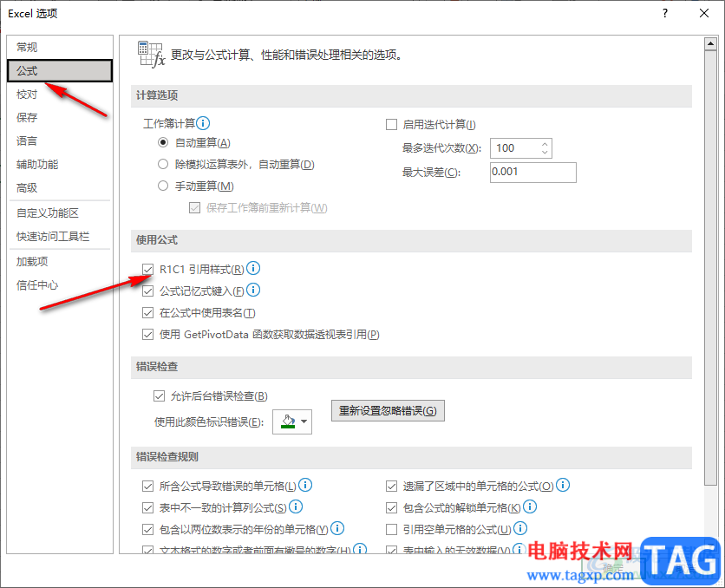Image resolution: width=725 pixels, height=588 pixels.
Task: Toggle R1C1 引用样式 checkbox
Action: (x=147, y=269)
